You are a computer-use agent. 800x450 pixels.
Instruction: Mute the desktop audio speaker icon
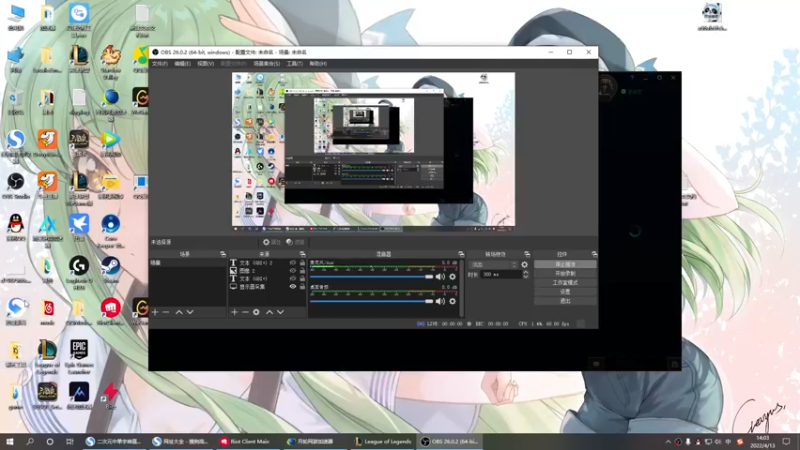click(440, 301)
